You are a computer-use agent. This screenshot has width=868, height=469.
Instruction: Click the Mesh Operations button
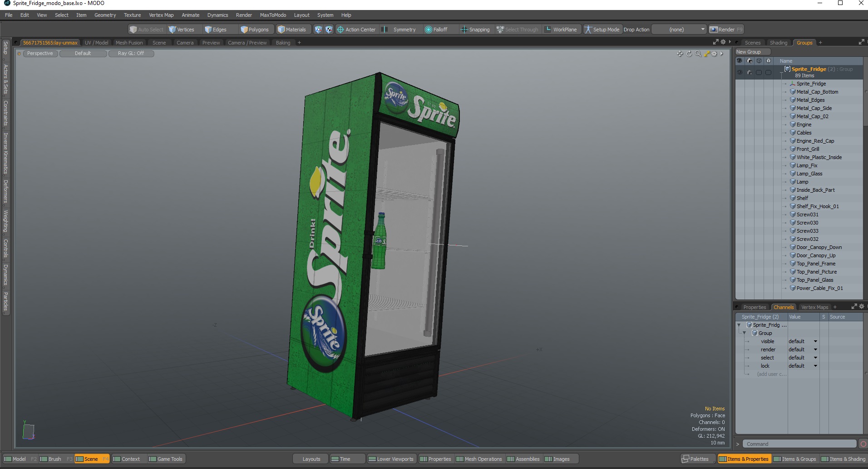tap(479, 459)
